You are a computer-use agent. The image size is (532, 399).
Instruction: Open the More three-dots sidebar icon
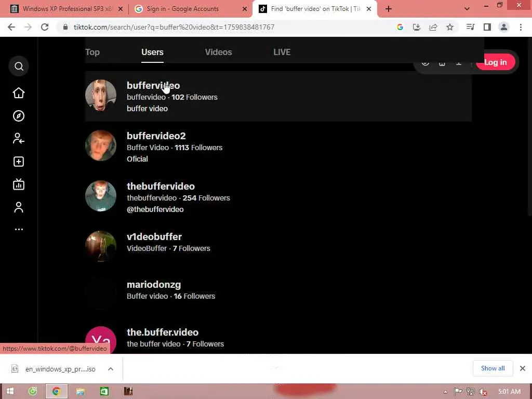point(19,229)
